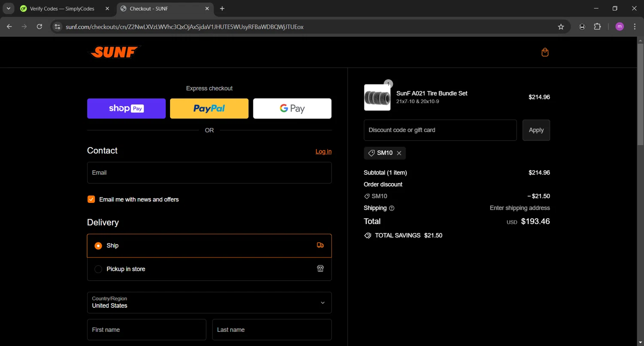This screenshot has height=346, width=644.
Task: Reload the page
Action: 39,27
